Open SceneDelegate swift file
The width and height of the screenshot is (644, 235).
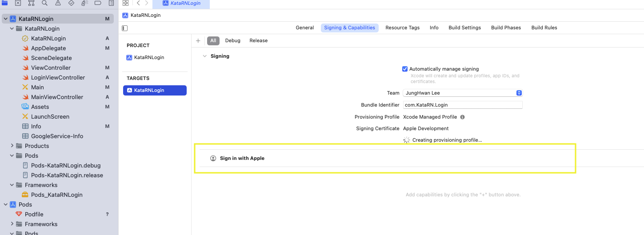coord(51,58)
